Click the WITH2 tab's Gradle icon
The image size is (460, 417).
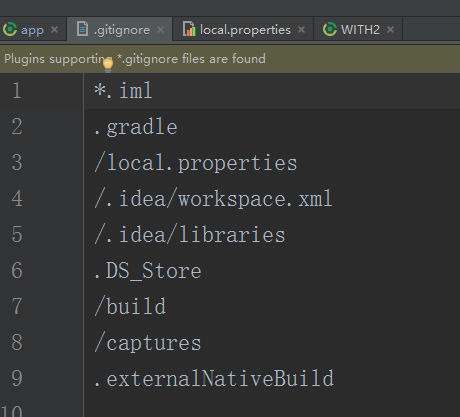[x=330, y=29]
